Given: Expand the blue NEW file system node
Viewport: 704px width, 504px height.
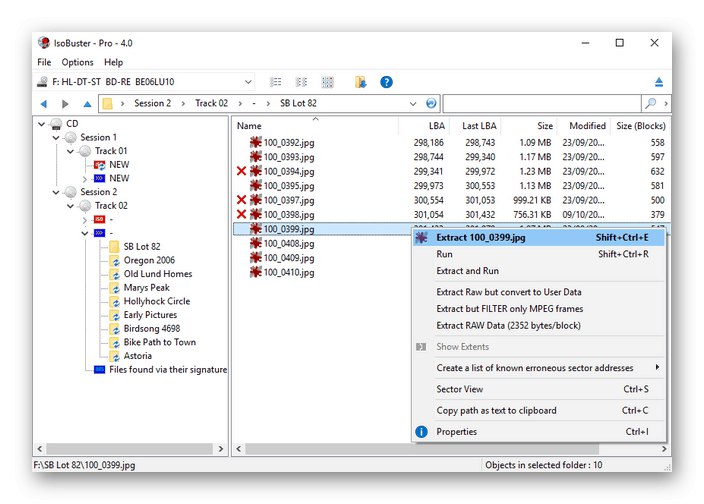Looking at the screenshot, I should pyautogui.click(x=85, y=179).
